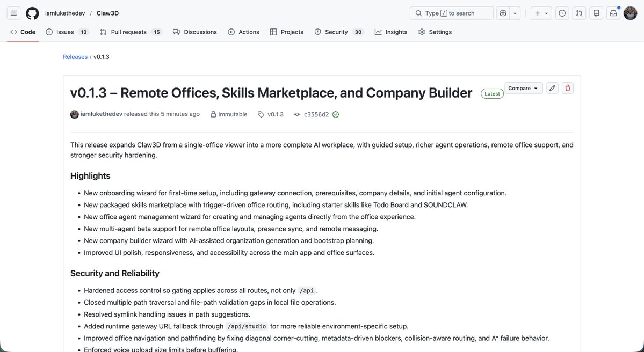This screenshot has height=352, width=644.
Task: Open the Claw3D repository link
Action: tap(107, 13)
